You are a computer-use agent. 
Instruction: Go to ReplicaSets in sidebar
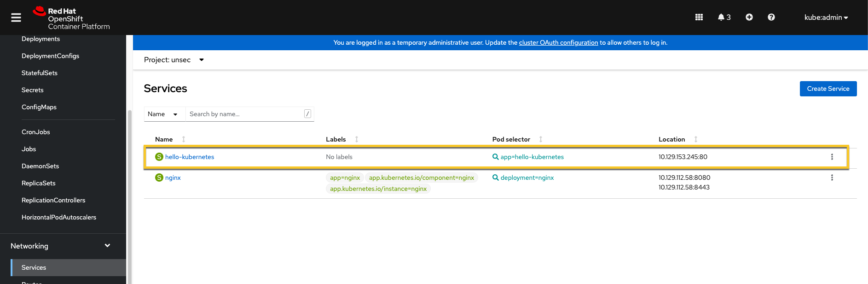39,183
